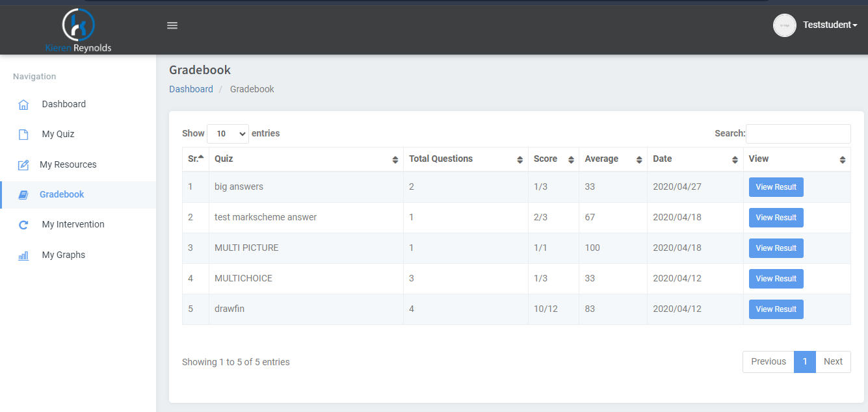This screenshot has height=412, width=868.
Task: Sort table by Date column header
Action: (694, 159)
